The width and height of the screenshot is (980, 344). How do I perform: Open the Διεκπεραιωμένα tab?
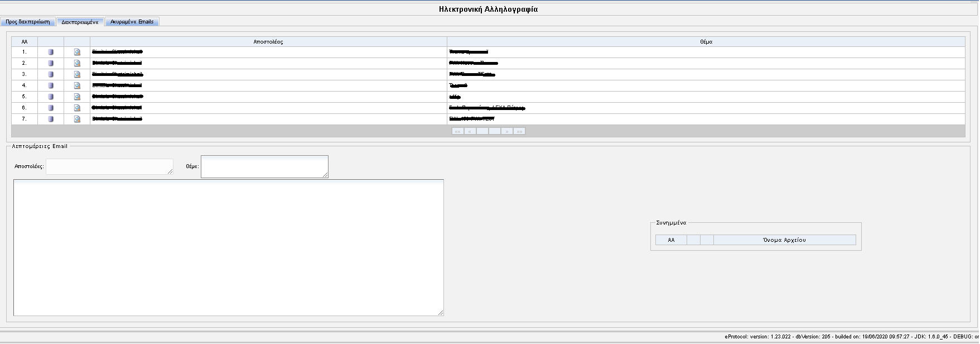point(80,22)
